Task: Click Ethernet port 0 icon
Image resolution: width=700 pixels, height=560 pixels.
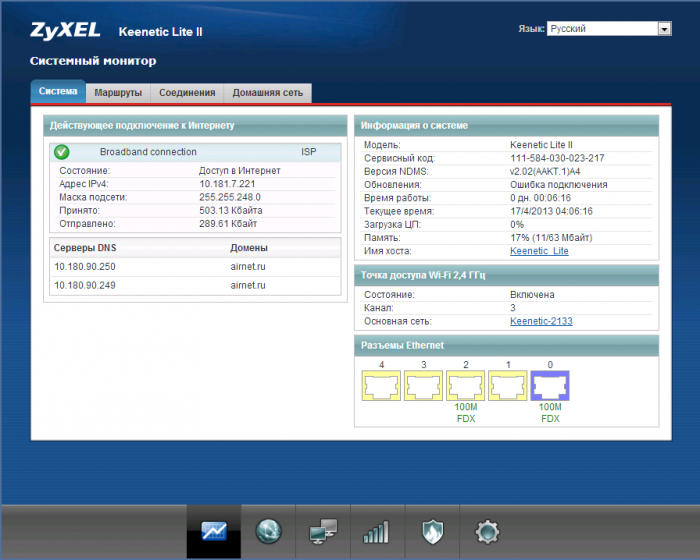Action: click(548, 385)
